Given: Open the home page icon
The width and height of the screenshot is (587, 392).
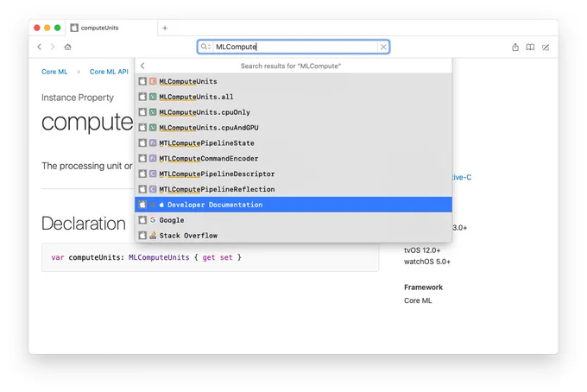Looking at the screenshot, I should pos(67,47).
